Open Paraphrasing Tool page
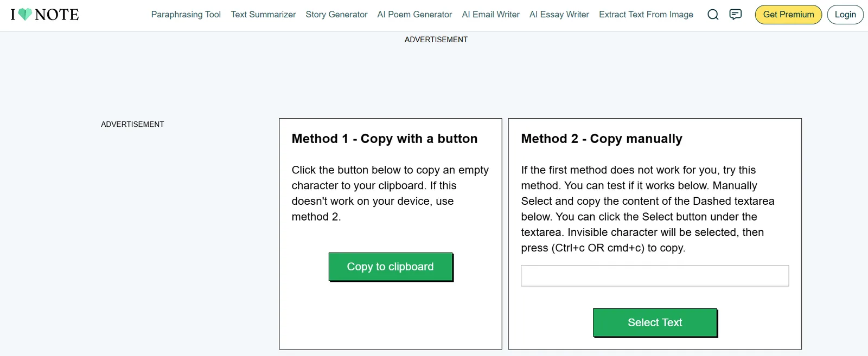868x356 pixels. [x=186, y=15]
